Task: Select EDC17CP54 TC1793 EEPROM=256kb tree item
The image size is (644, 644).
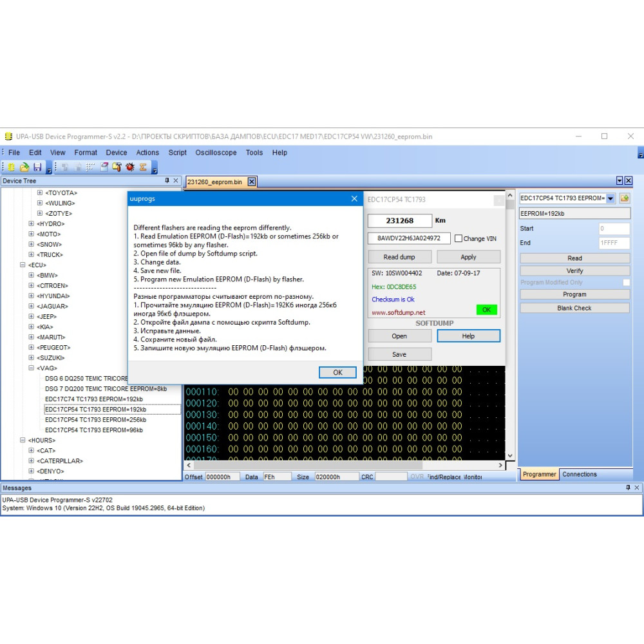Action: [95, 420]
